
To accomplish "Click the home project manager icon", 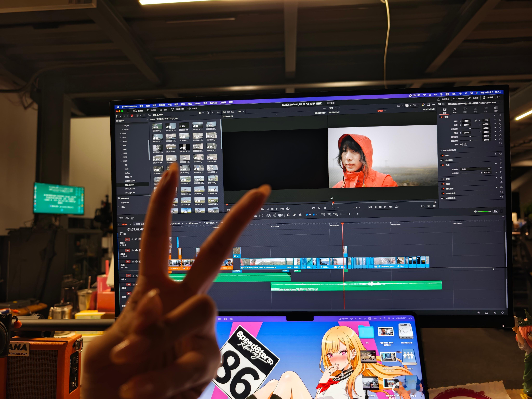I will point(494,313).
